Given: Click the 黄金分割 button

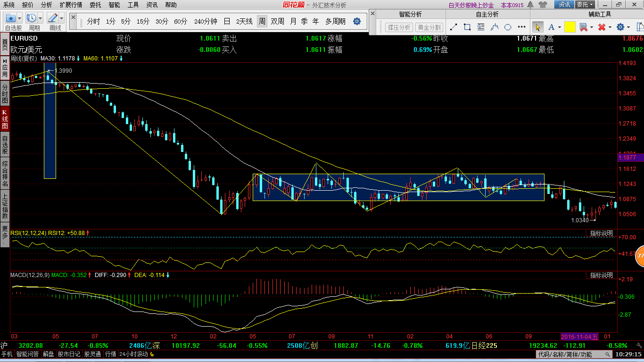Looking at the screenshot, I should [x=429, y=27].
